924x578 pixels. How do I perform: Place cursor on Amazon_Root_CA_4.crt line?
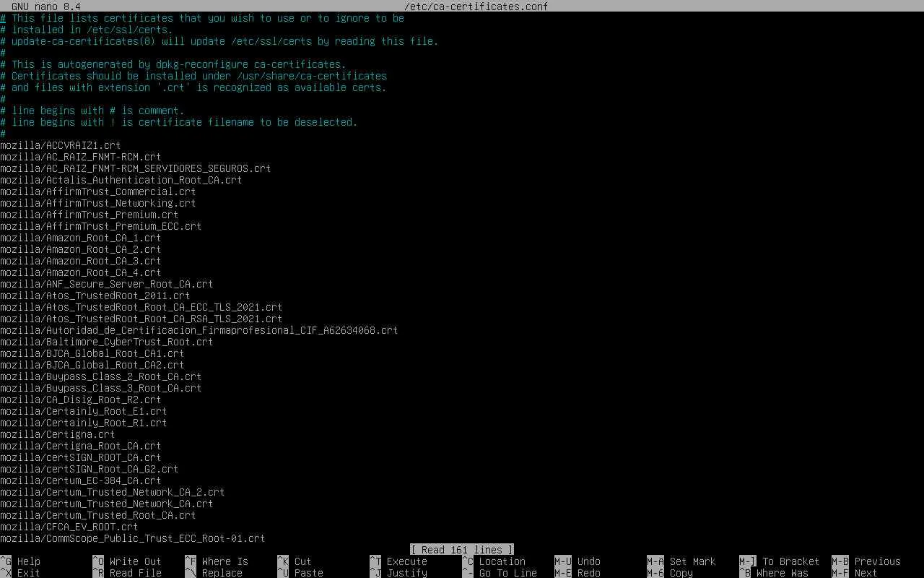[81, 272]
